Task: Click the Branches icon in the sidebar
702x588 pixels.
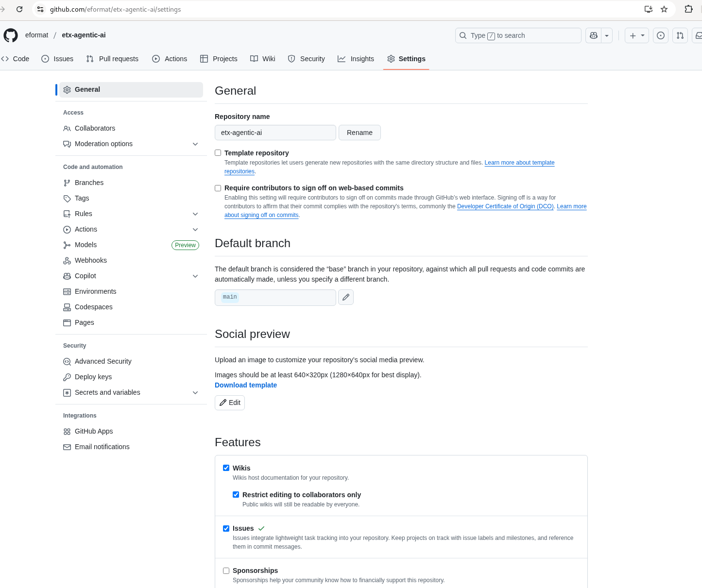Action: click(67, 183)
